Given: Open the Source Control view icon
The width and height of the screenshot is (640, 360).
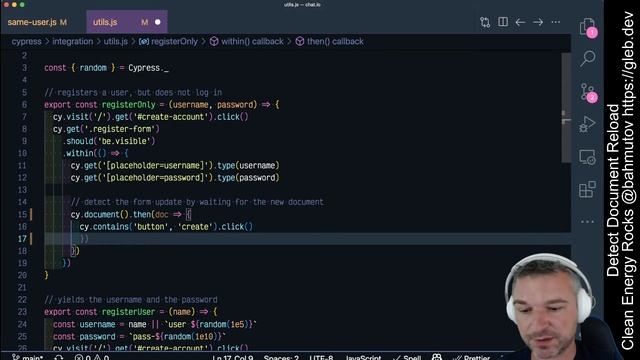Looking at the screenshot, I should coord(588,91).
